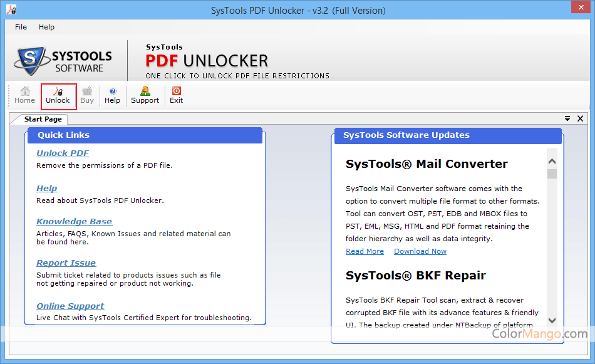The height and width of the screenshot is (364, 595).
Task: Open the File menu
Action: [21, 27]
